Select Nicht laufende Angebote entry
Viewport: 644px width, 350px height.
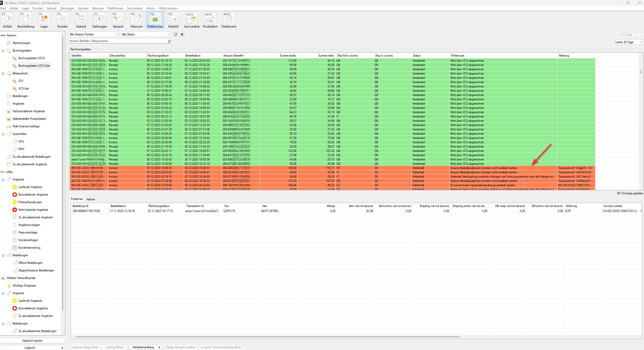click(x=33, y=210)
